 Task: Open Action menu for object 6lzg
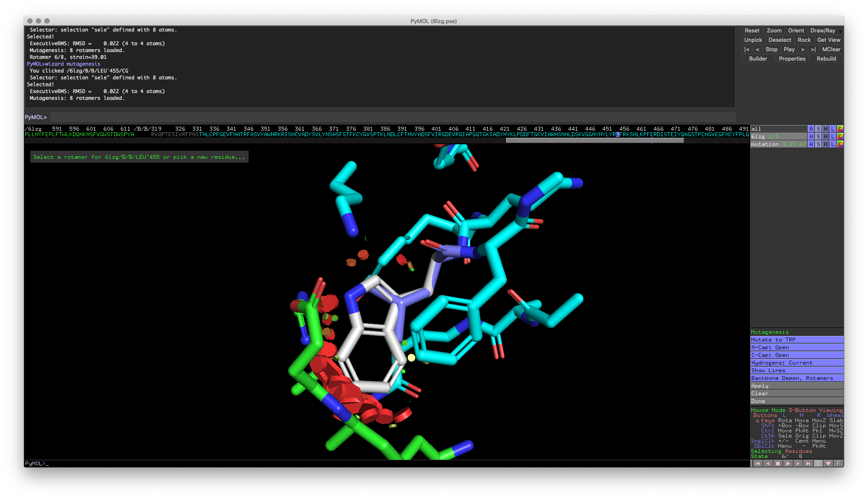(x=811, y=137)
